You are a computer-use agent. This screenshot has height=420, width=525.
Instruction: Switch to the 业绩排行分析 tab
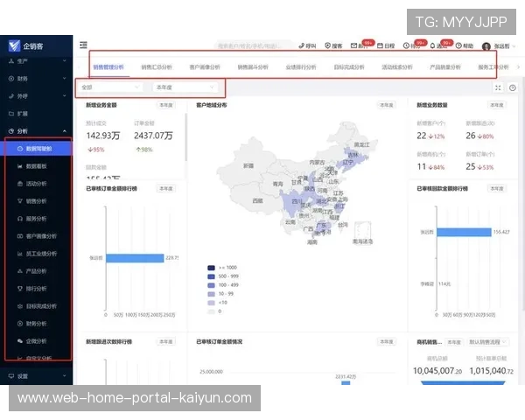point(301,66)
